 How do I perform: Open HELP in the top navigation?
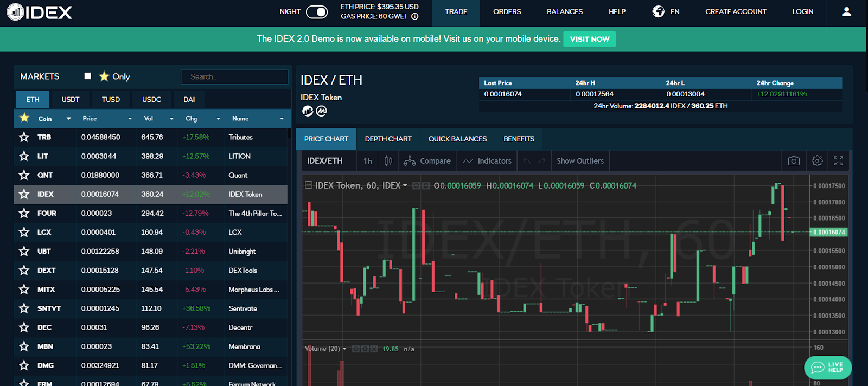click(617, 11)
